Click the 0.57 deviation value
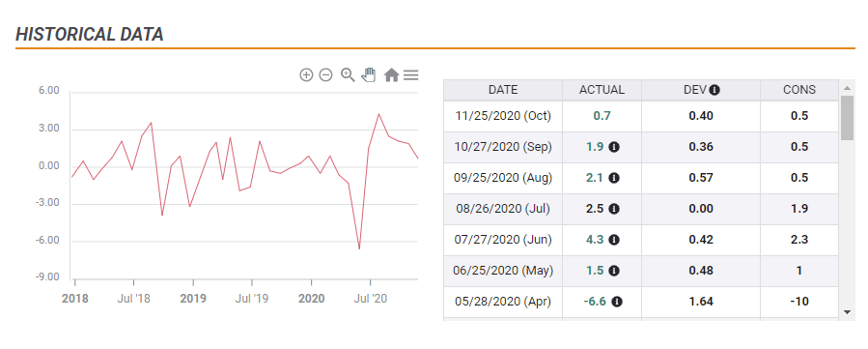 pos(701,178)
